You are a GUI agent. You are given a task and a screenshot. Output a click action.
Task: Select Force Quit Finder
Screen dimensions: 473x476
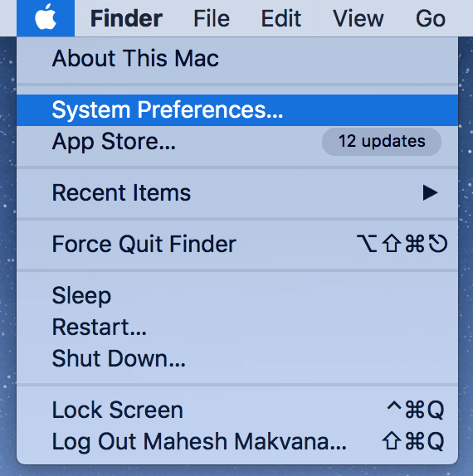tap(237, 244)
